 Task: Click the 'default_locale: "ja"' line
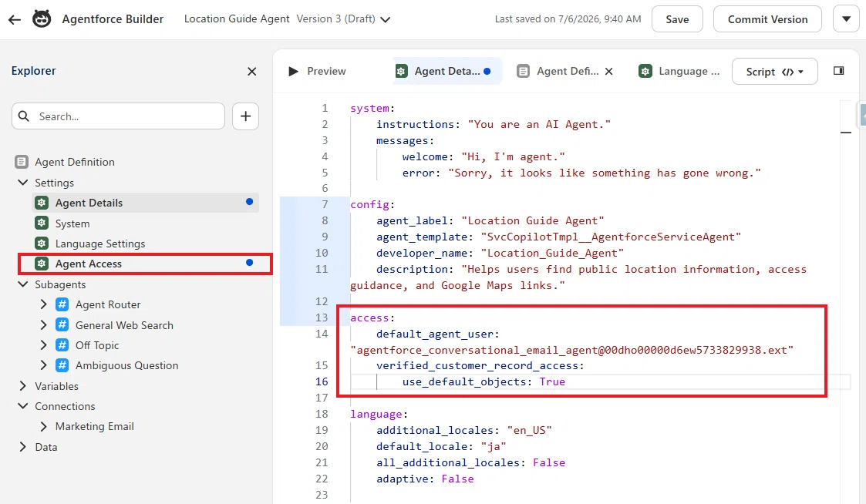pos(441,446)
